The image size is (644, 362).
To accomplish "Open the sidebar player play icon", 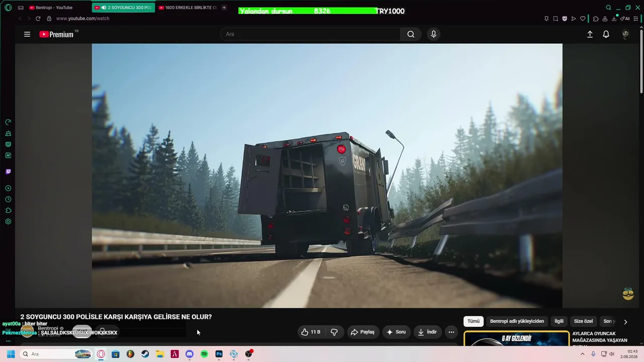I will (8, 189).
